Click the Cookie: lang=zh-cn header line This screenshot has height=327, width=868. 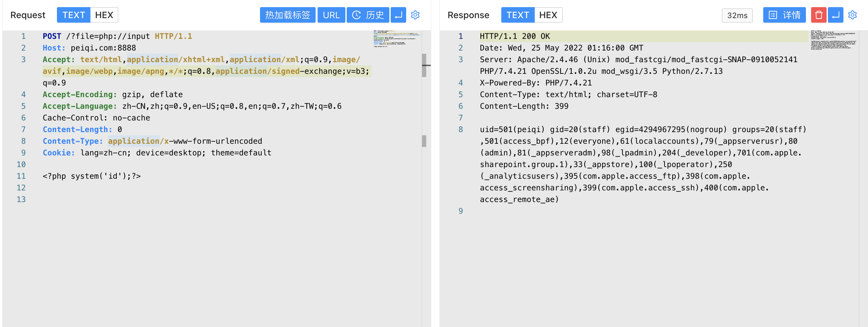click(157, 153)
